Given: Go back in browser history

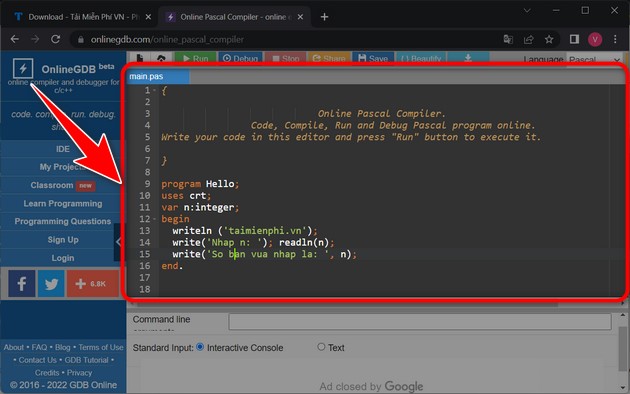Looking at the screenshot, I should click(x=14, y=39).
